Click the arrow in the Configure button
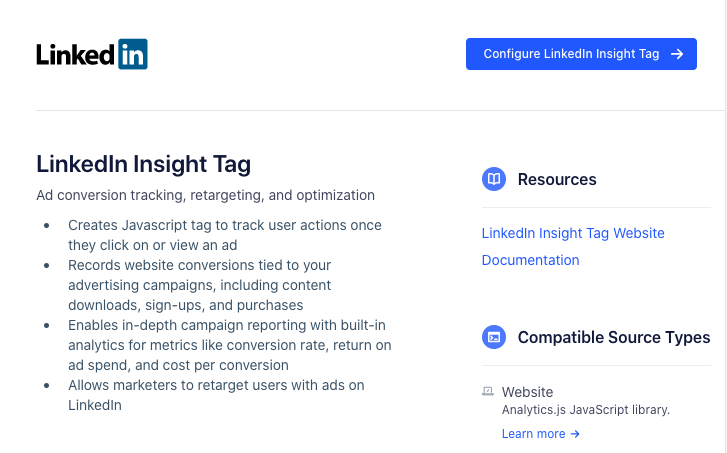The width and height of the screenshot is (727, 453). click(x=677, y=54)
